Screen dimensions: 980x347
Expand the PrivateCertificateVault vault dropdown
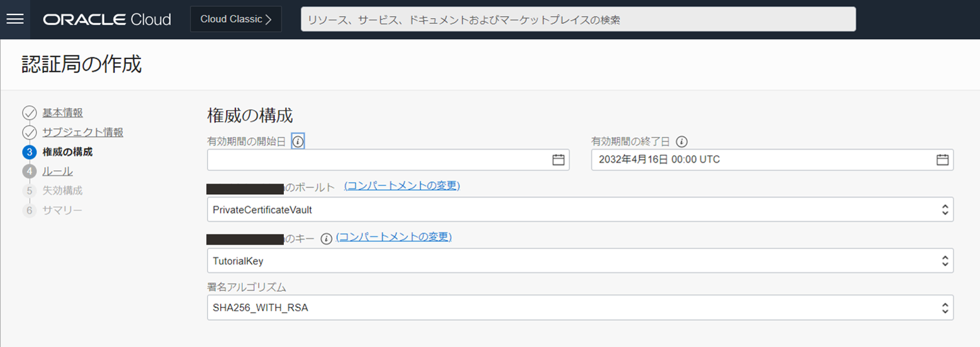pyautogui.click(x=944, y=210)
